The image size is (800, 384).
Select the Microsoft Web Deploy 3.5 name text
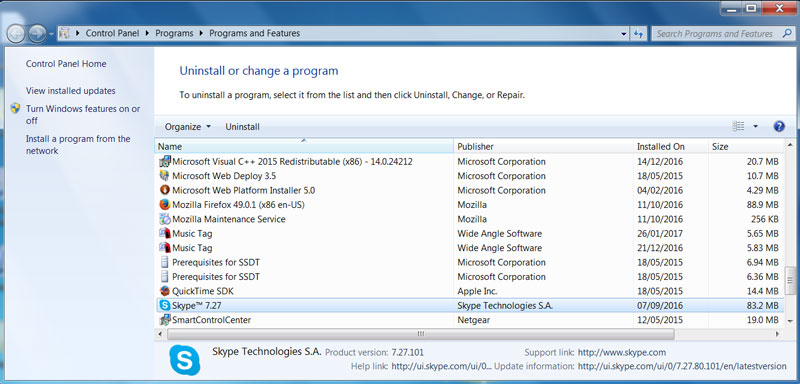(x=224, y=176)
